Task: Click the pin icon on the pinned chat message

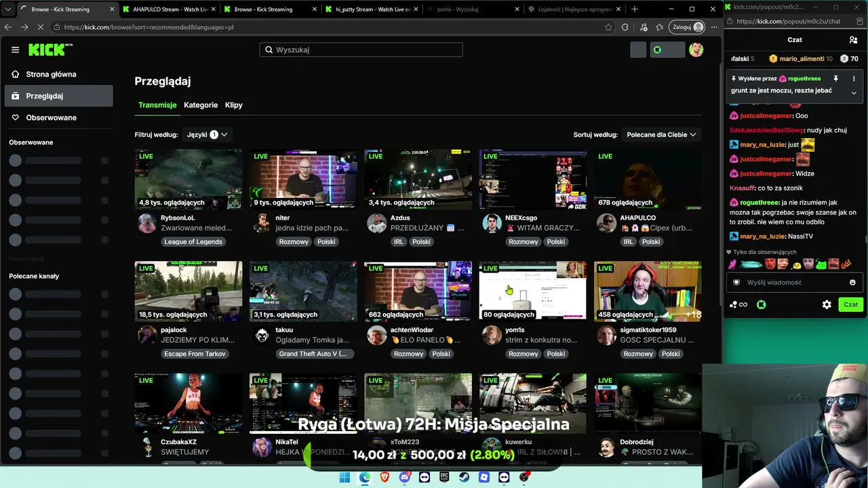Action: click(x=835, y=79)
